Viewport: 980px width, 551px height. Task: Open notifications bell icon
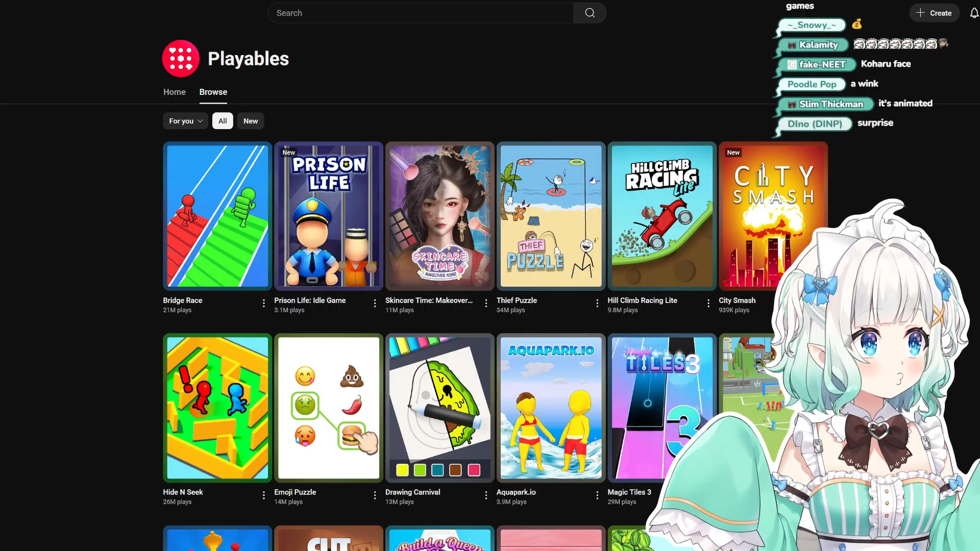tap(974, 13)
